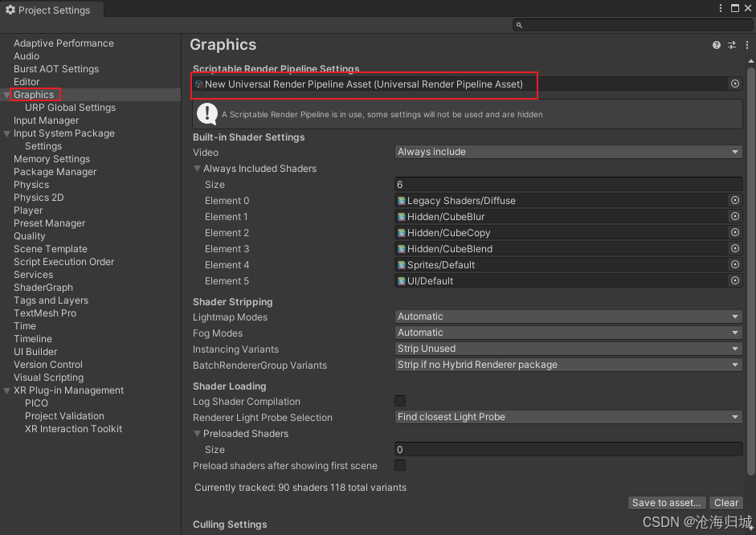Image resolution: width=756 pixels, height=535 pixels.
Task: Select the Tags and Layers category
Action: pyautogui.click(x=51, y=300)
